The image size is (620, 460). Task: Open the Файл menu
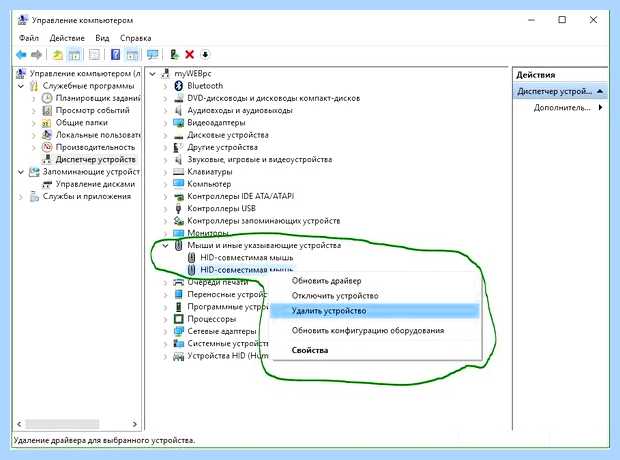click(x=29, y=38)
